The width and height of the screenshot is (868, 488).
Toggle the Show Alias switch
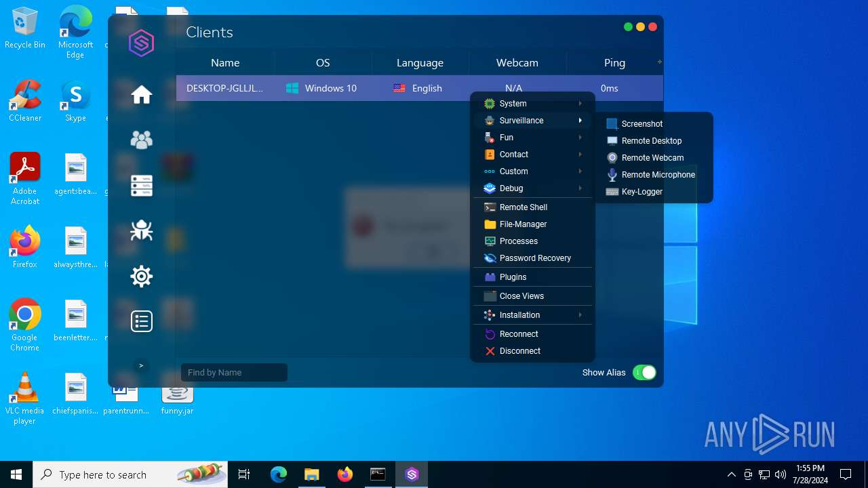[644, 372]
